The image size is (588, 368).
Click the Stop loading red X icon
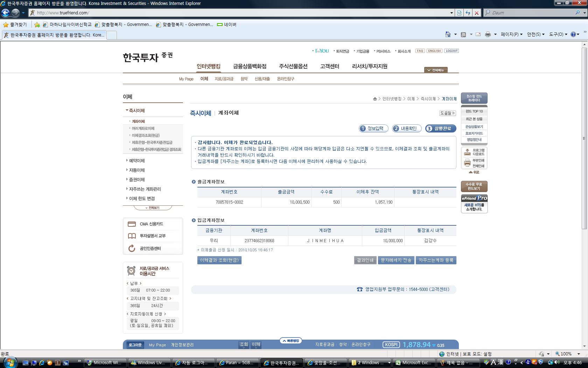point(476,13)
